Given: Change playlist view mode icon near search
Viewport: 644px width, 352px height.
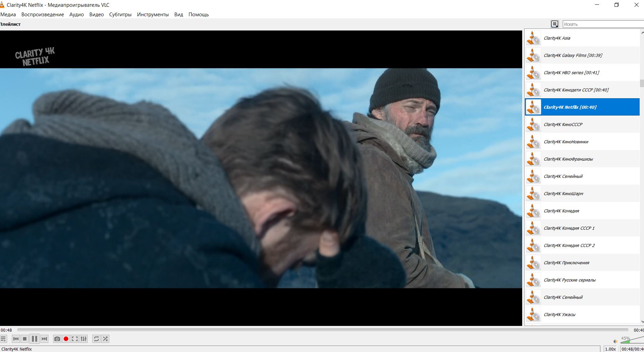Looking at the screenshot, I should (x=555, y=24).
